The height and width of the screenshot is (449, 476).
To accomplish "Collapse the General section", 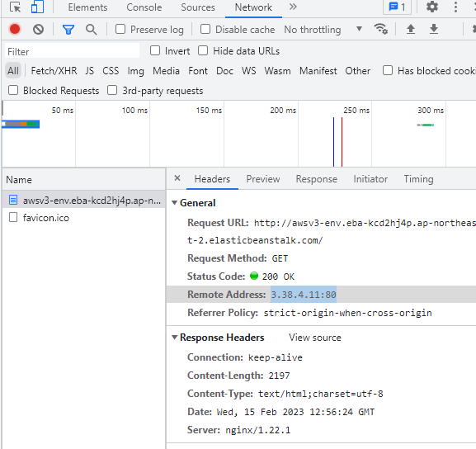I will pos(175,202).
